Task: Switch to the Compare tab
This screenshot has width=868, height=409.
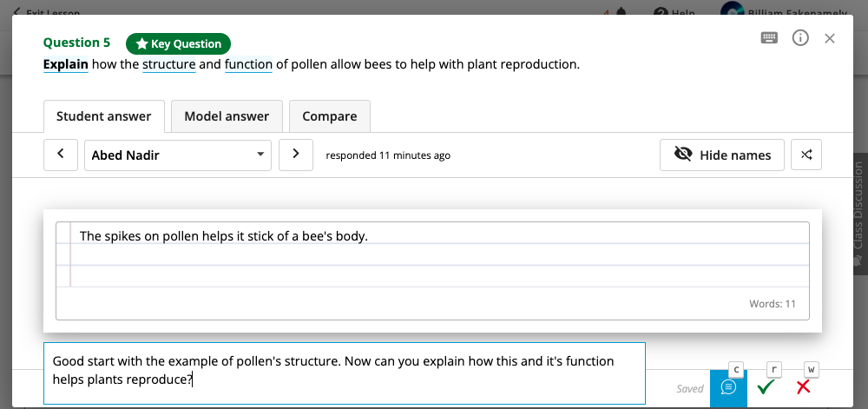Action: [329, 116]
